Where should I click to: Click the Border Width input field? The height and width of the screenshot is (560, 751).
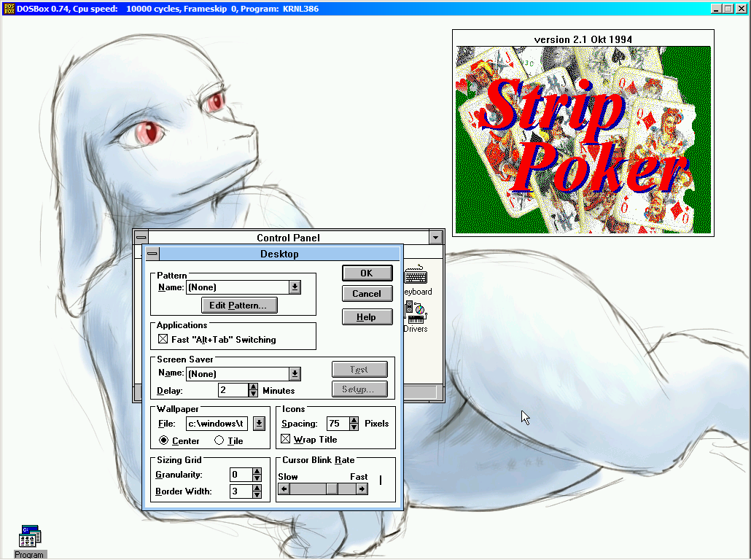239,491
